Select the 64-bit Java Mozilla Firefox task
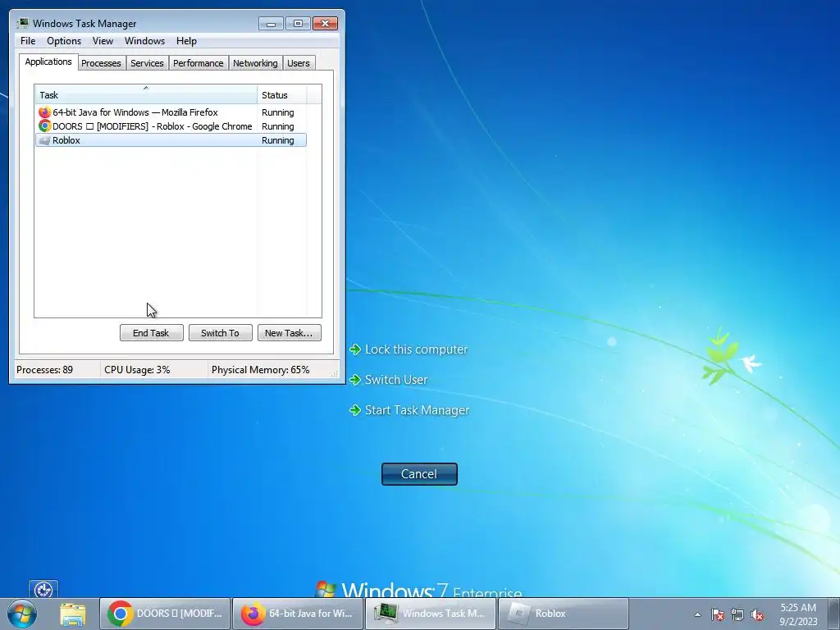840x630 pixels. 171,112
